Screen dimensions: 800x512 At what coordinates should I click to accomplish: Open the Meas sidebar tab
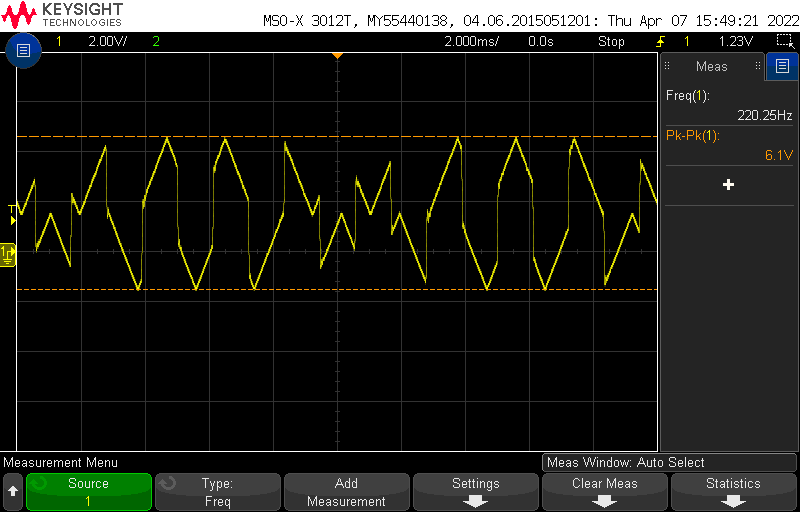[712, 67]
